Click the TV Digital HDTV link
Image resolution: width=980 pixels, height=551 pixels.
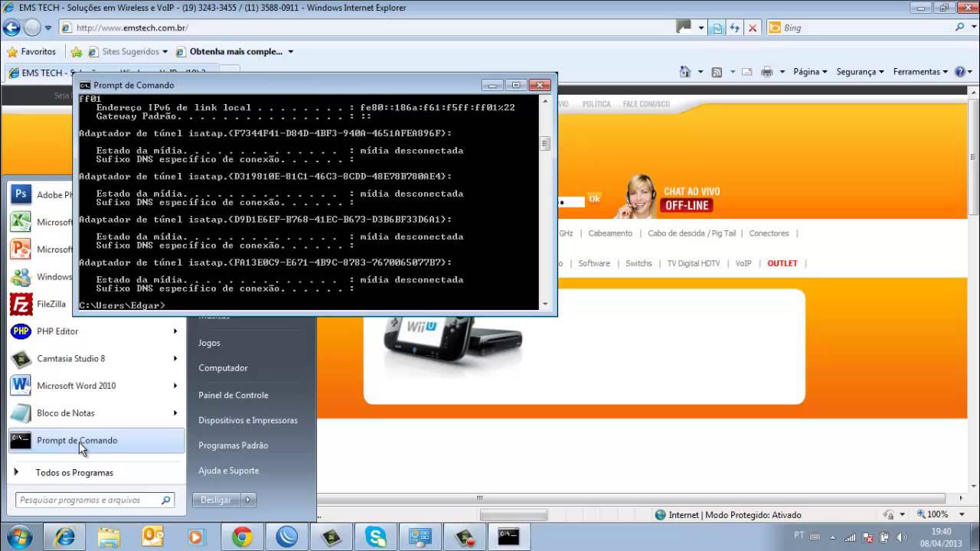pos(694,263)
